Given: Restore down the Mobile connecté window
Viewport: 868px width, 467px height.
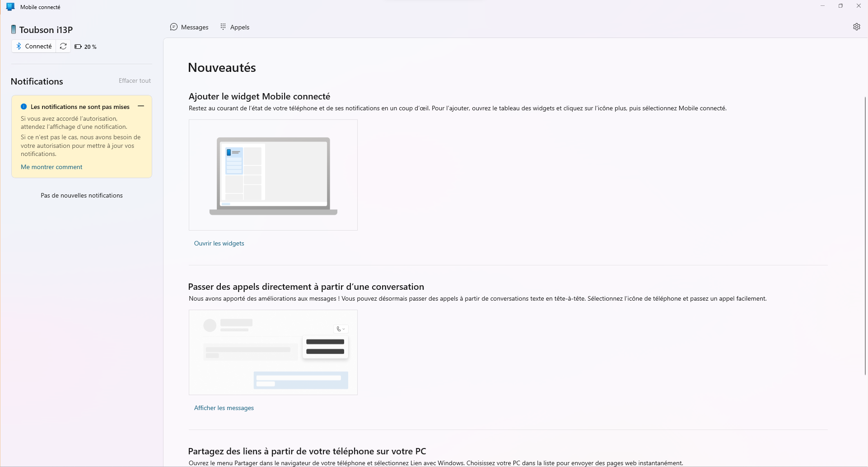Looking at the screenshot, I should (x=840, y=6).
